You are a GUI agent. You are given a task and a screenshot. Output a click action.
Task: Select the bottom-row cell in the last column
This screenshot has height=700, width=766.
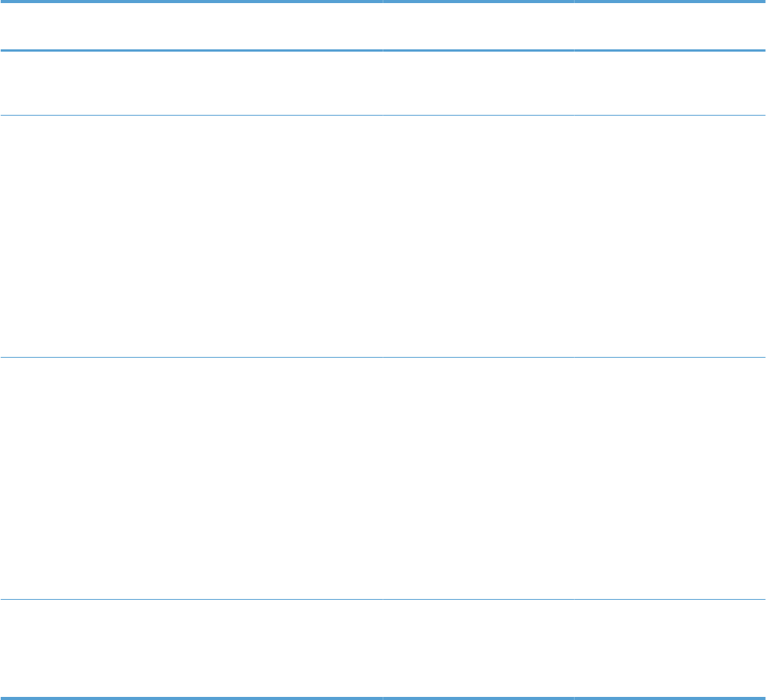[670, 648]
